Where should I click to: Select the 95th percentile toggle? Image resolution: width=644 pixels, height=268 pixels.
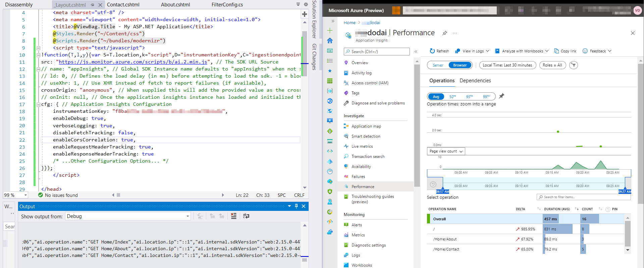pyautogui.click(x=469, y=97)
